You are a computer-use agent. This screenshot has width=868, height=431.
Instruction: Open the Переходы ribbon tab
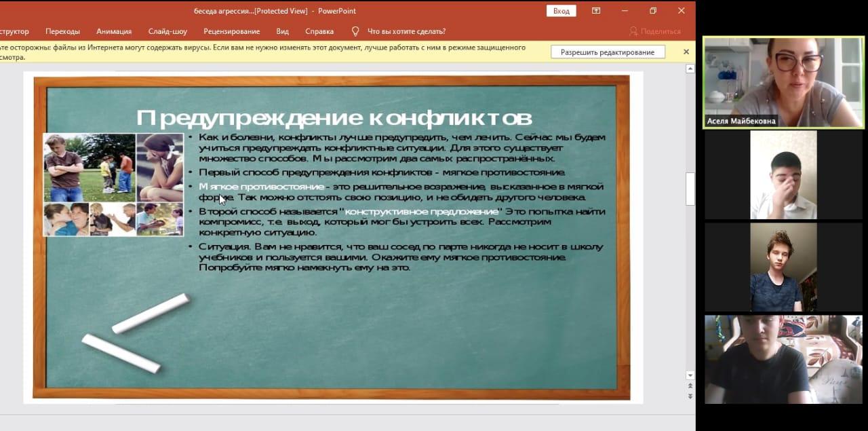[62, 31]
